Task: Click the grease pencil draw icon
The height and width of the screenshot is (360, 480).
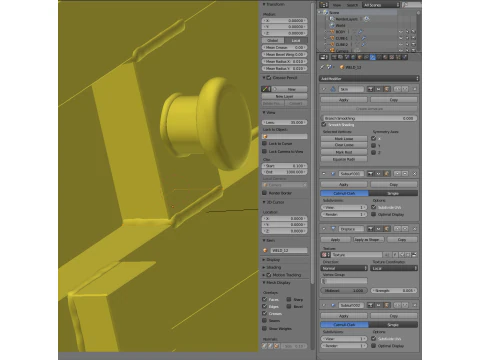Action: tap(265, 89)
